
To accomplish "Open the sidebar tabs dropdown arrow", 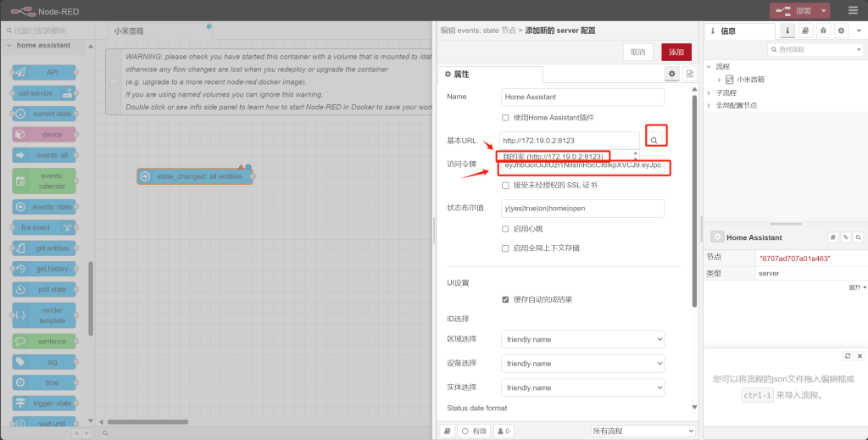I will point(860,31).
